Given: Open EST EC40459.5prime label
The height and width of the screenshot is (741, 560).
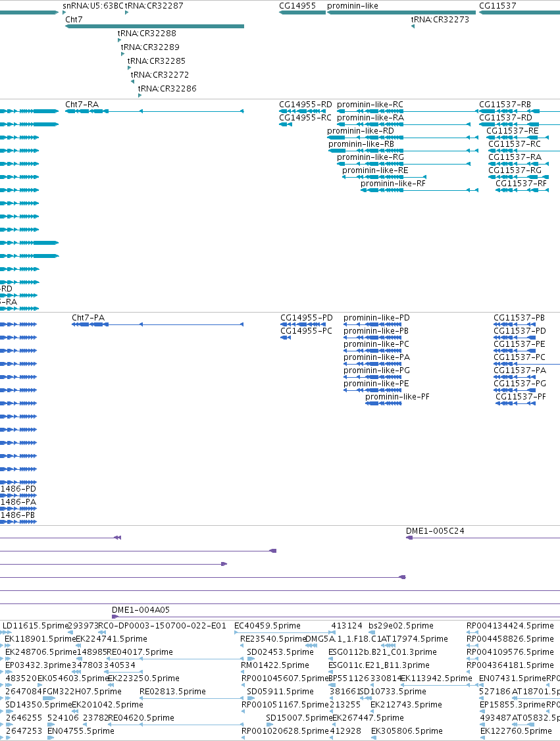Looking at the screenshot, I should tap(267, 626).
